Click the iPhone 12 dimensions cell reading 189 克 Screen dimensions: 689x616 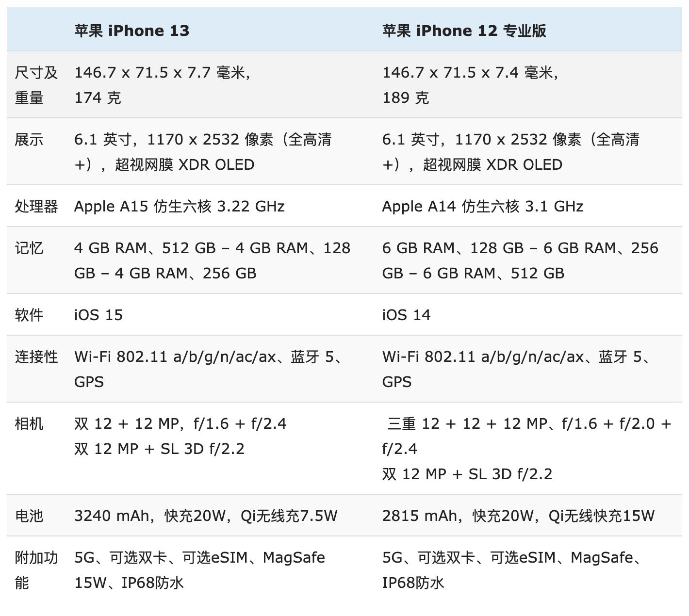[471, 85]
